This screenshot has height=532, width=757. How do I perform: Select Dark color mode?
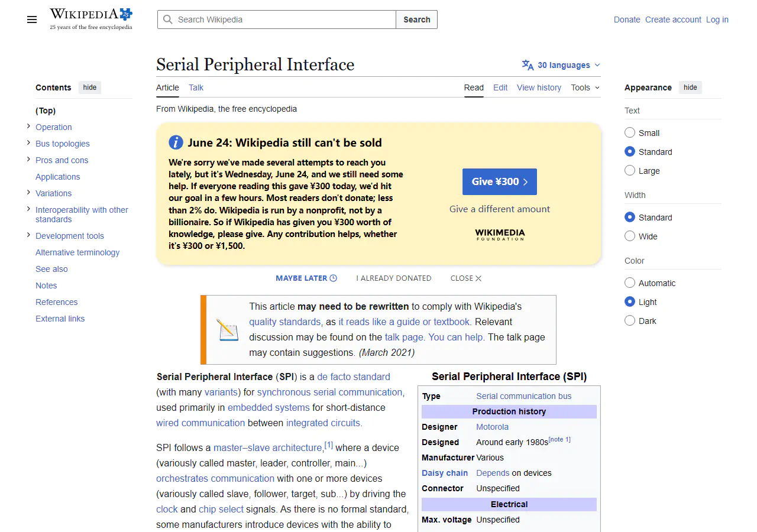630,321
